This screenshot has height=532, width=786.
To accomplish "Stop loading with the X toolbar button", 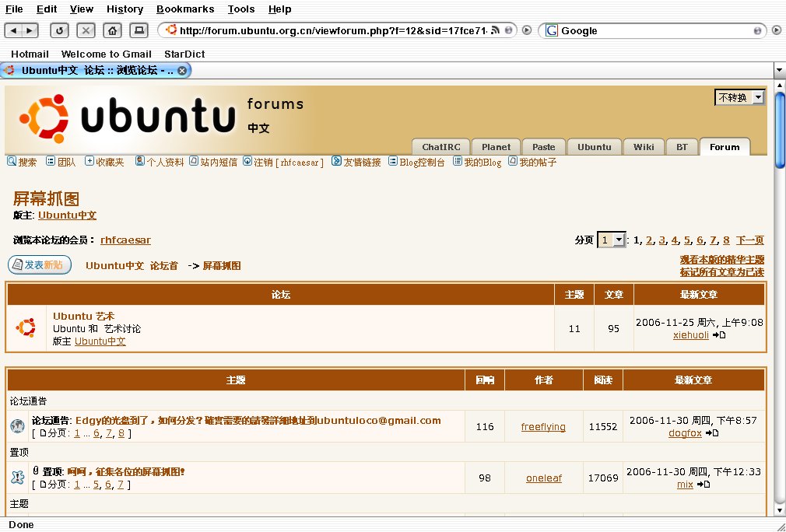I will 86,30.
